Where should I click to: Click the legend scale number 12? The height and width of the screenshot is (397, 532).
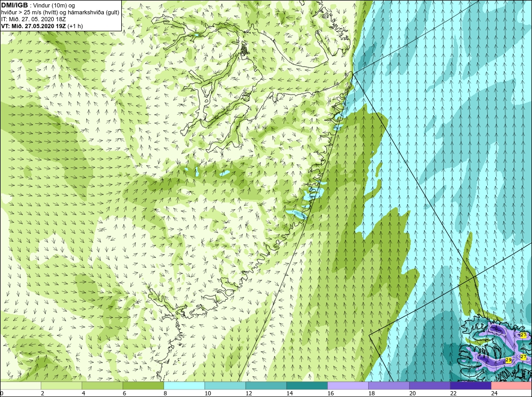click(248, 393)
